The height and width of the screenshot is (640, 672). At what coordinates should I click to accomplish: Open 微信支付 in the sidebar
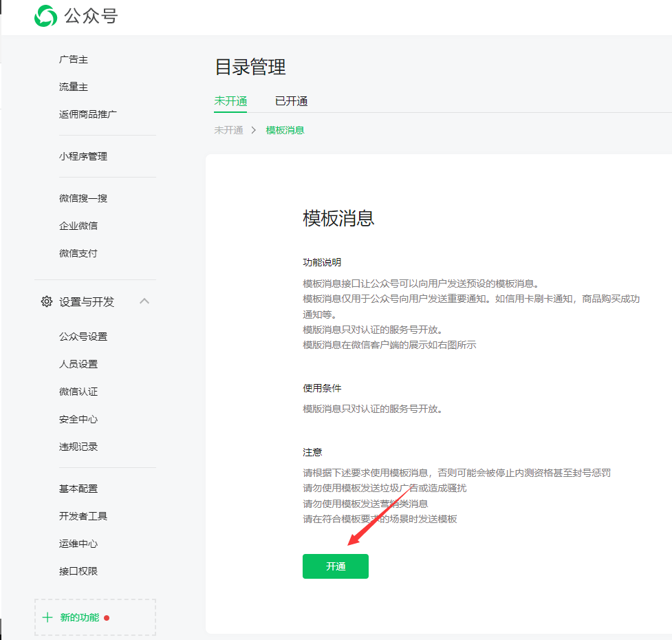(x=78, y=253)
